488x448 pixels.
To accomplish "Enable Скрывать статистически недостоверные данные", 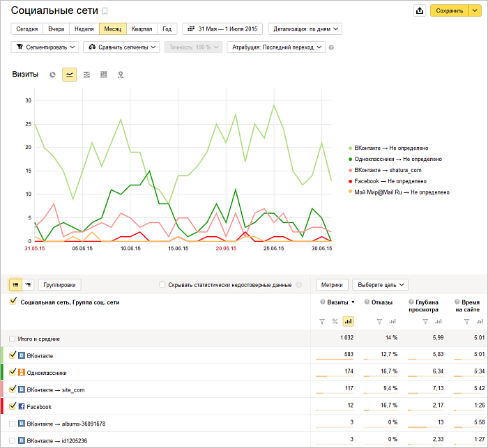I will point(162,285).
